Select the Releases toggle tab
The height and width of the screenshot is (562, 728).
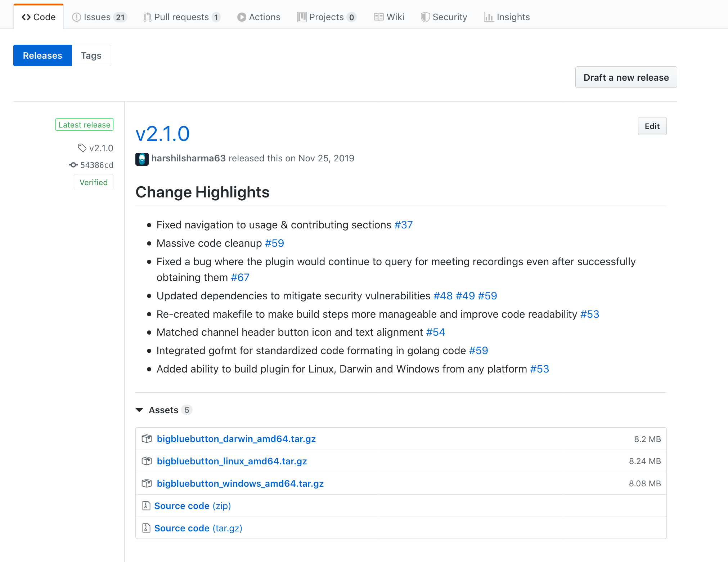point(42,55)
